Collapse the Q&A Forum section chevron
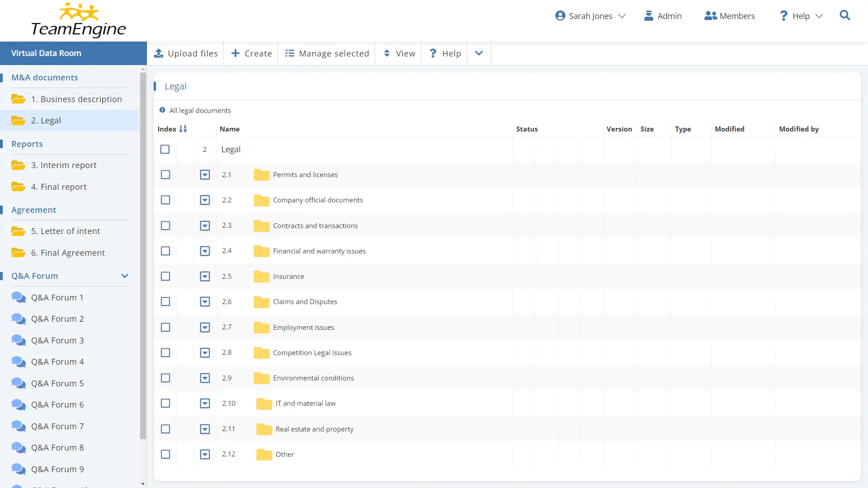This screenshot has height=488, width=868. click(x=125, y=276)
